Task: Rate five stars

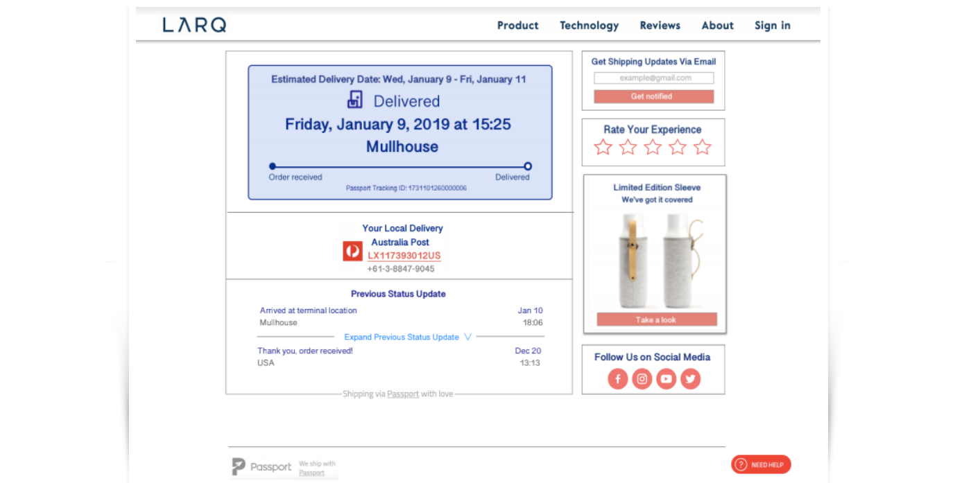Action: 703,147
